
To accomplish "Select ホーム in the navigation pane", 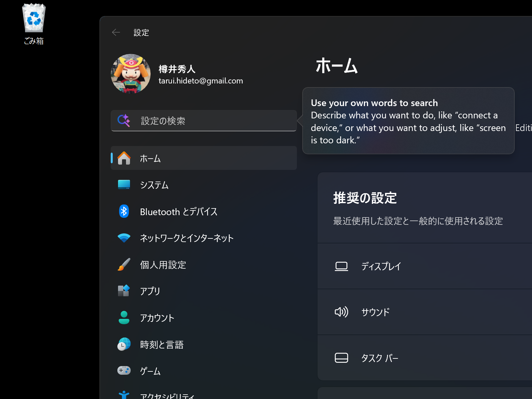I will tap(150, 158).
